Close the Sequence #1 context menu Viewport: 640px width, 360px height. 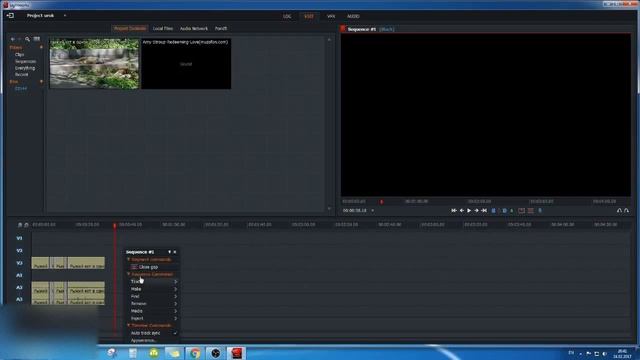[x=175, y=252]
